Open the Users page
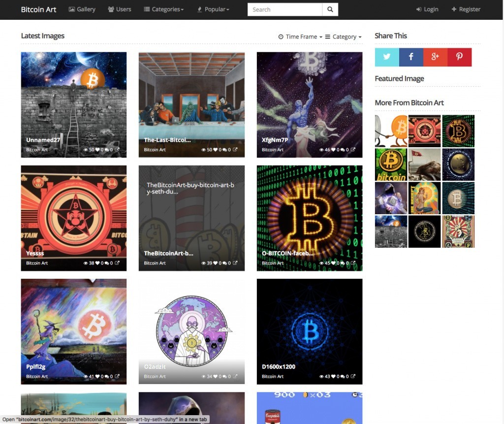 coord(120,9)
